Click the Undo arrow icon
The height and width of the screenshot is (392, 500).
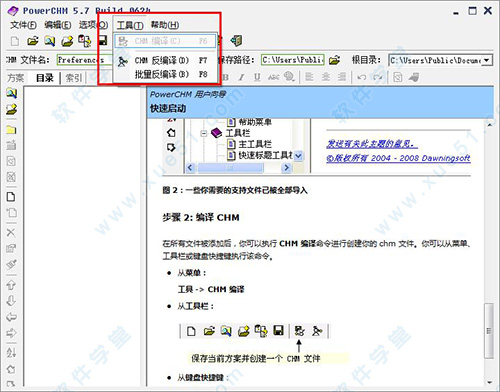361,78
